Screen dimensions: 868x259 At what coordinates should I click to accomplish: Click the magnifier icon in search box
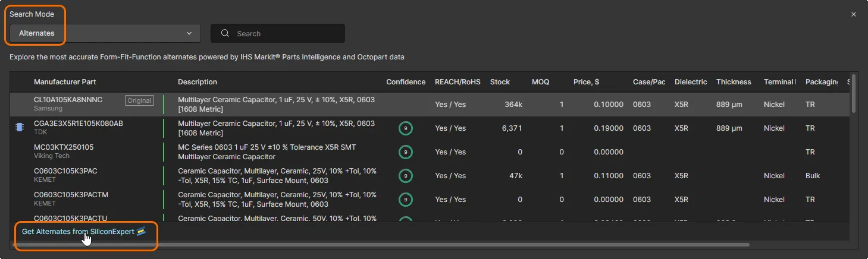[225, 34]
